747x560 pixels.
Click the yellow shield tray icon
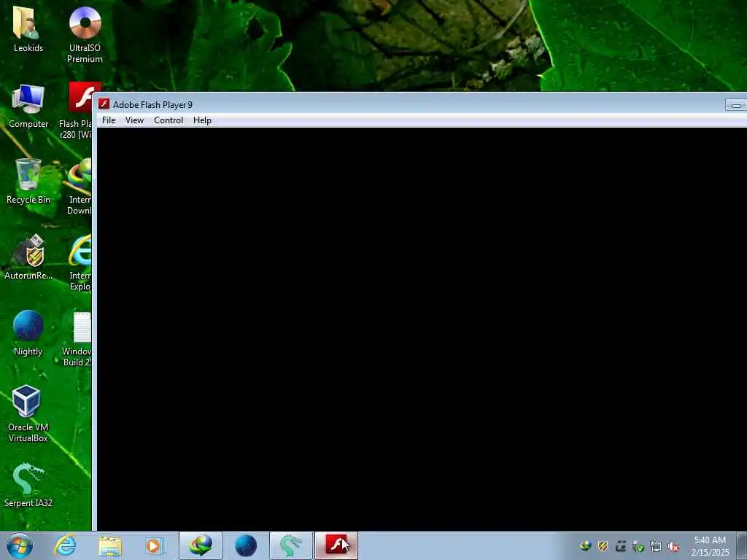click(x=603, y=546)
